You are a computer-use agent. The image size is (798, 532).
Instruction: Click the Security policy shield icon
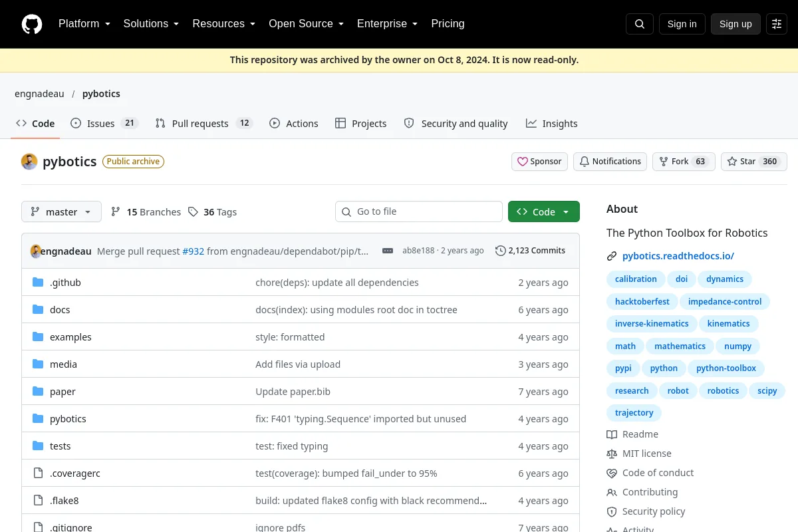[x=612, y=511]
